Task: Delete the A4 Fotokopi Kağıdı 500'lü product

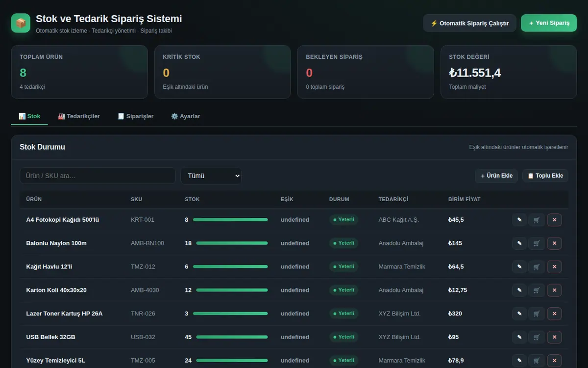Action: pos(554,220)
